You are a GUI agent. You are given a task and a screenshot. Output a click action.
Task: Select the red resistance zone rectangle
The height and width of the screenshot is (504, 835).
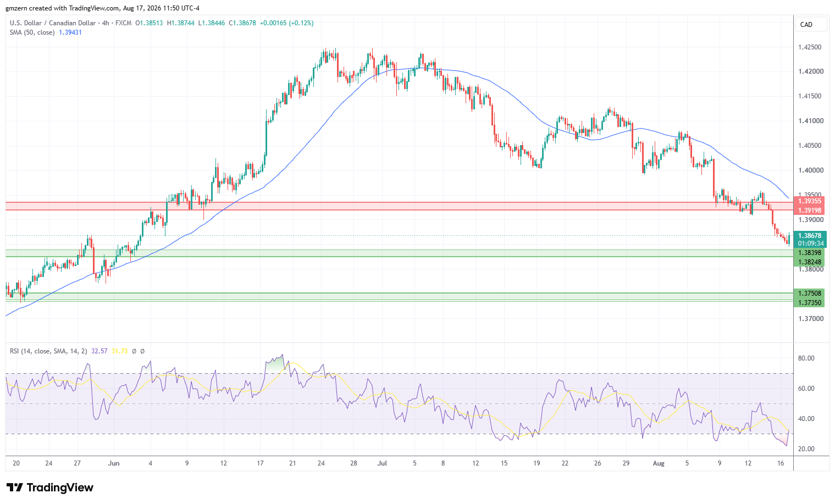coord(399,206)
